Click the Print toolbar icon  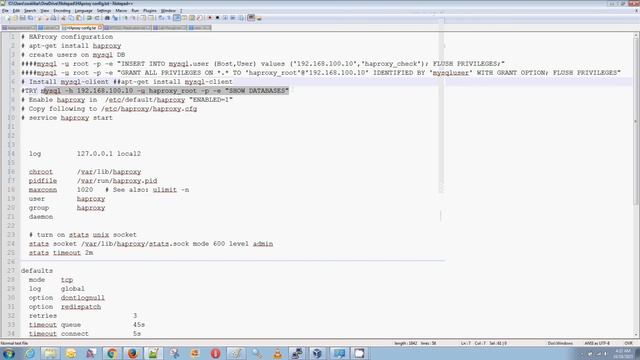(x=53, y=18)
